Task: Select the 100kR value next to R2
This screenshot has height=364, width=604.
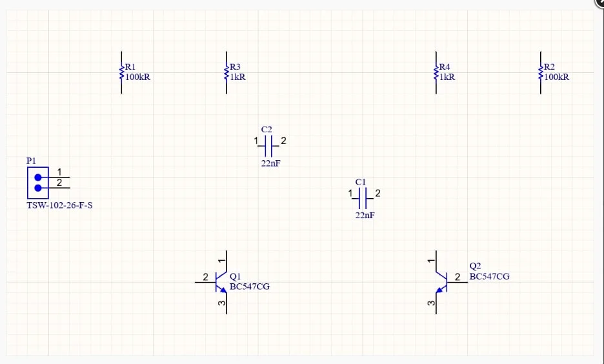Action: [x=556, y=77]
